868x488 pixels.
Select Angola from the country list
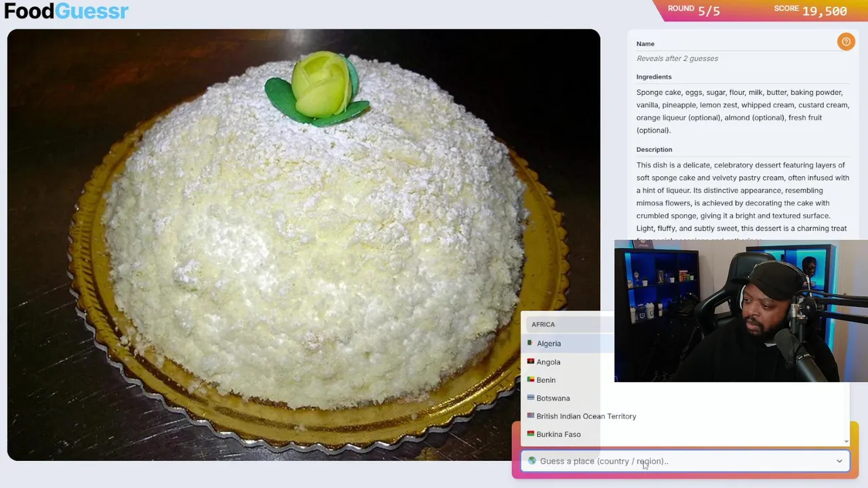[548, 362]
